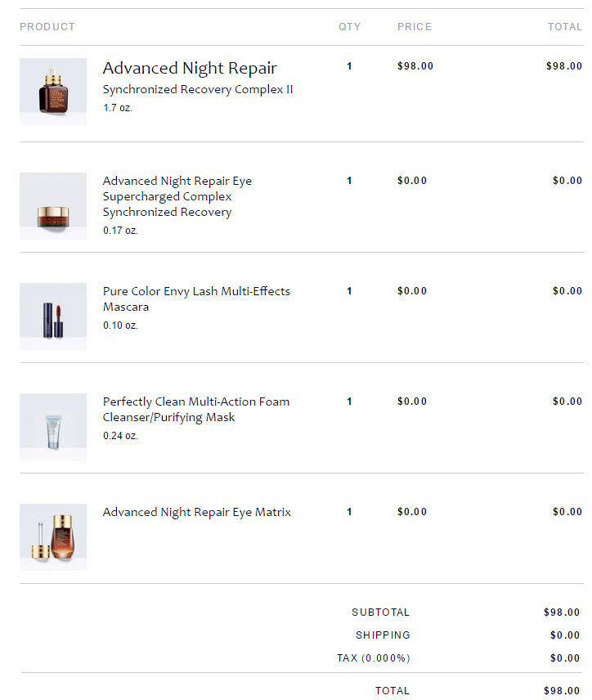
Task: Open the eye cream jar product image
Action: [x=53, y=206]
